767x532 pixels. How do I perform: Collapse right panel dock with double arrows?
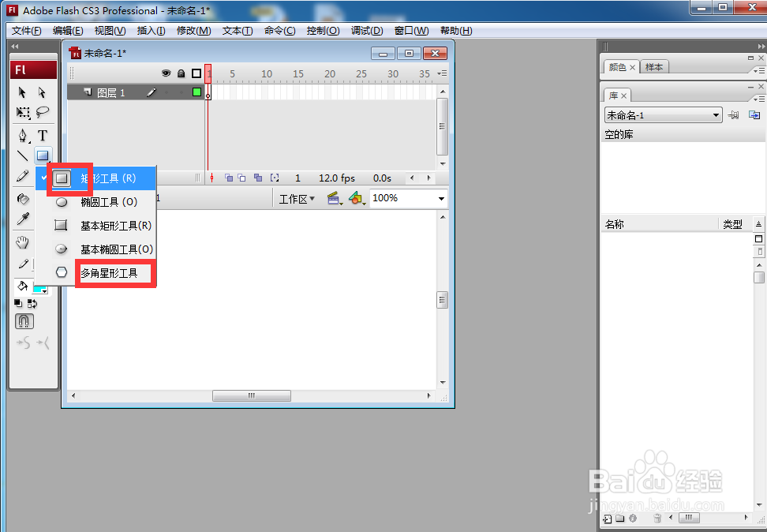coord(761,46)
